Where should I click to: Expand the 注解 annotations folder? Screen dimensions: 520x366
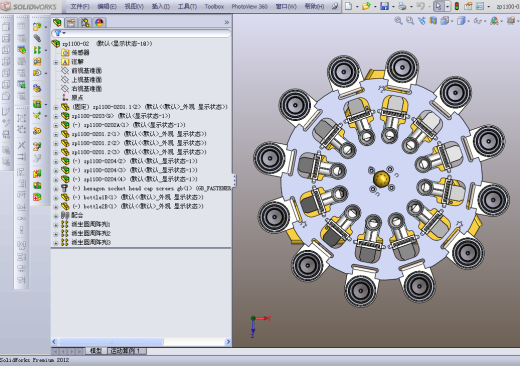pyautogui.click(x=56, y=62)
